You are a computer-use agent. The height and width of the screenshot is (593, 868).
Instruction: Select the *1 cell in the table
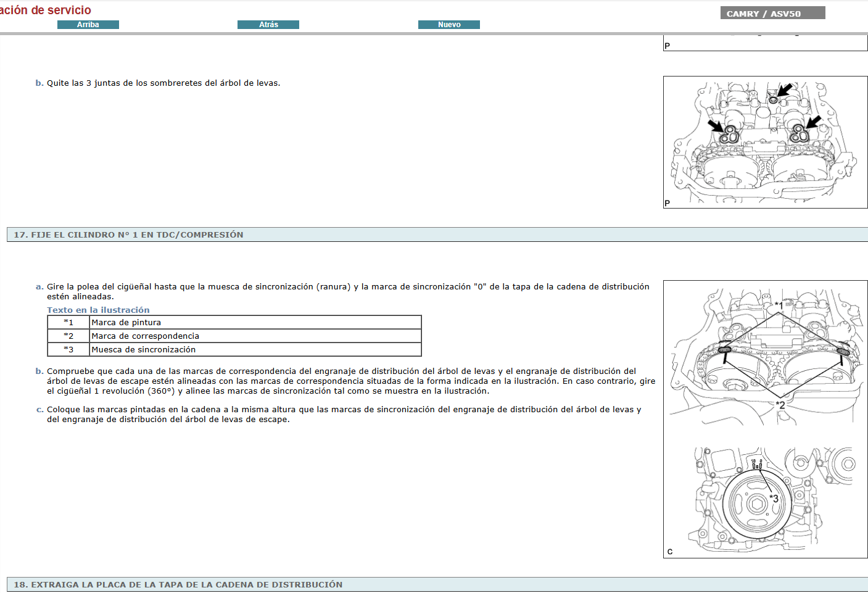[x=68, y=322]
